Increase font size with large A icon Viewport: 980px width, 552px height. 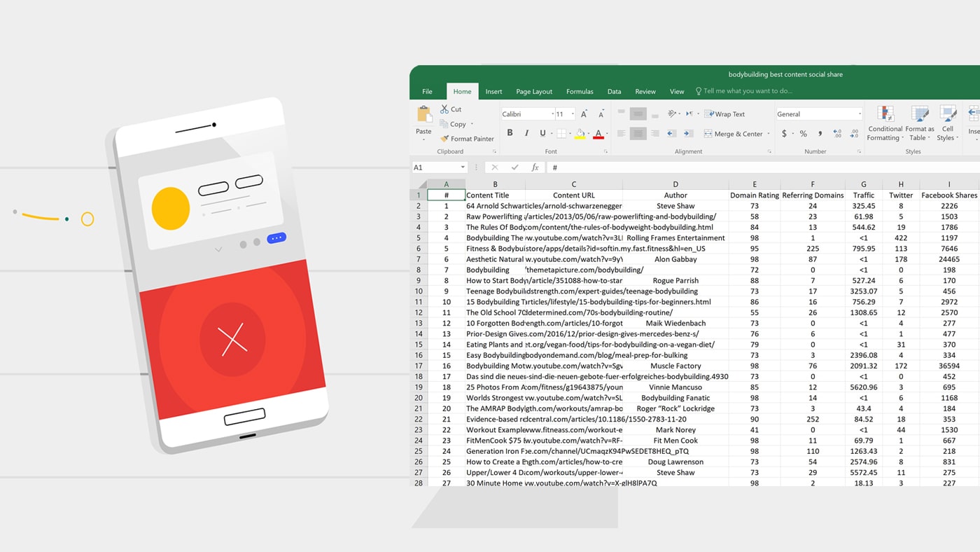pos(584,114)
